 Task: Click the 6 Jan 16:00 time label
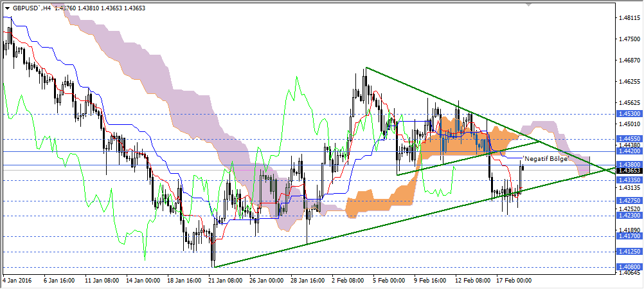pos(59,281)
